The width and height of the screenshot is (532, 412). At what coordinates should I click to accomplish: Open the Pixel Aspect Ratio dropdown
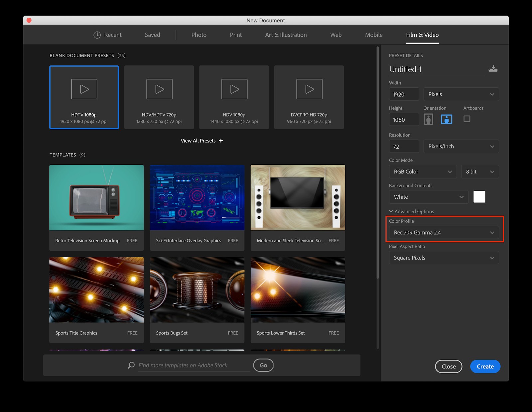click(444, 257)
